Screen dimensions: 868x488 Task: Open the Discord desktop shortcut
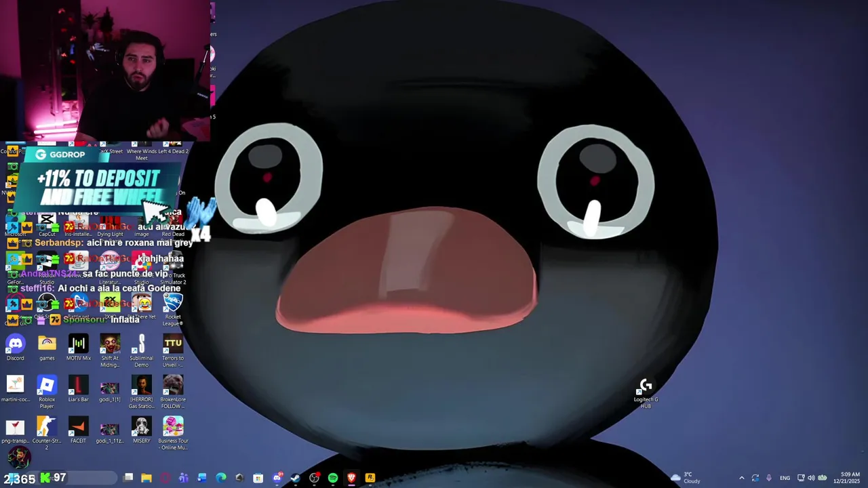15,348
